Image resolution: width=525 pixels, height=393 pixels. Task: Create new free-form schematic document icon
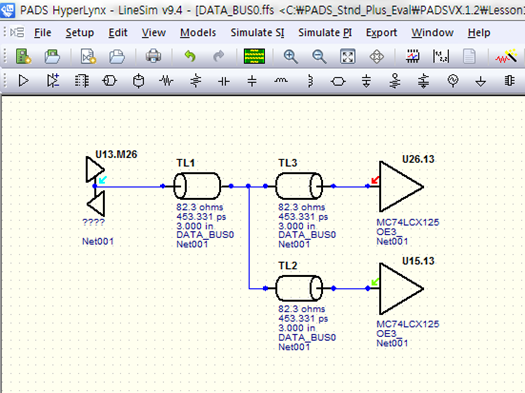pos(88,56)
